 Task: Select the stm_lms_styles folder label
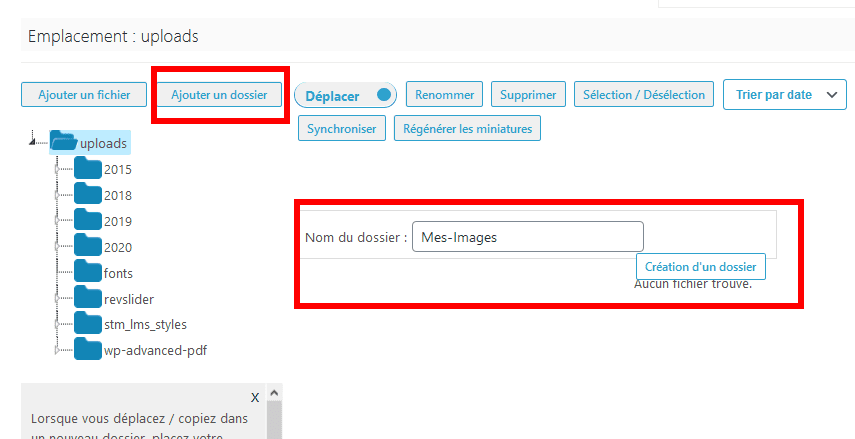pos(145,324)
